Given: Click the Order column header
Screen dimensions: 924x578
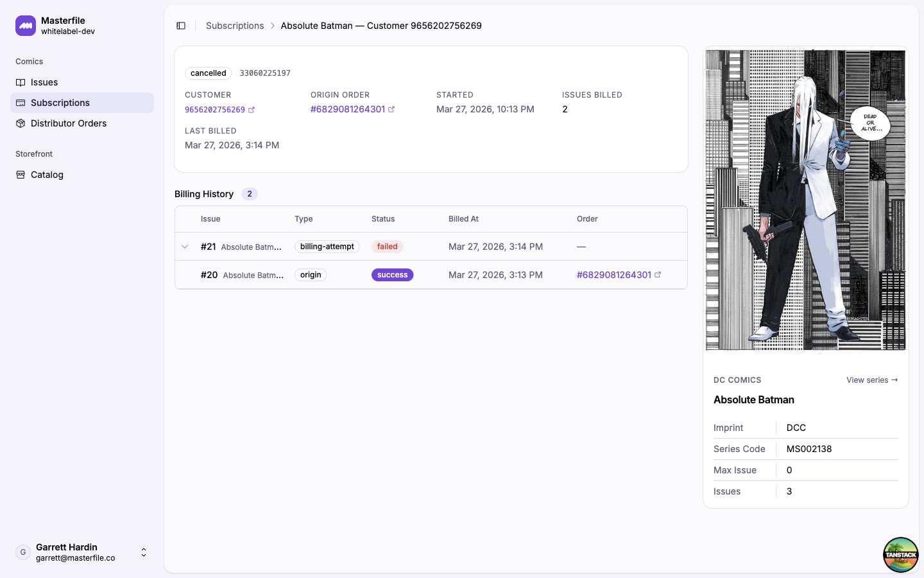Looking at the screenshot, I should (x=587, y=219).
